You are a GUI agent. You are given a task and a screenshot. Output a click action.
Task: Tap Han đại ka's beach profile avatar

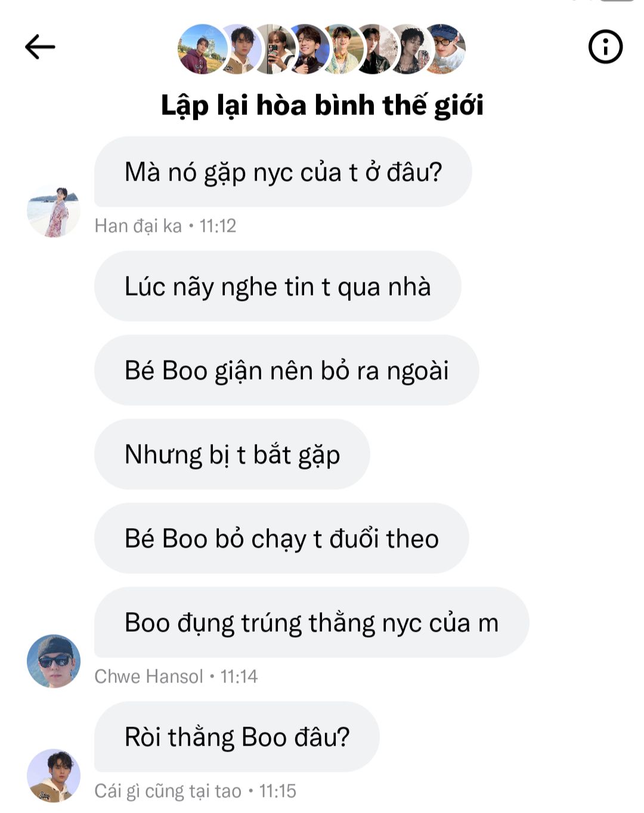point(54,211)
